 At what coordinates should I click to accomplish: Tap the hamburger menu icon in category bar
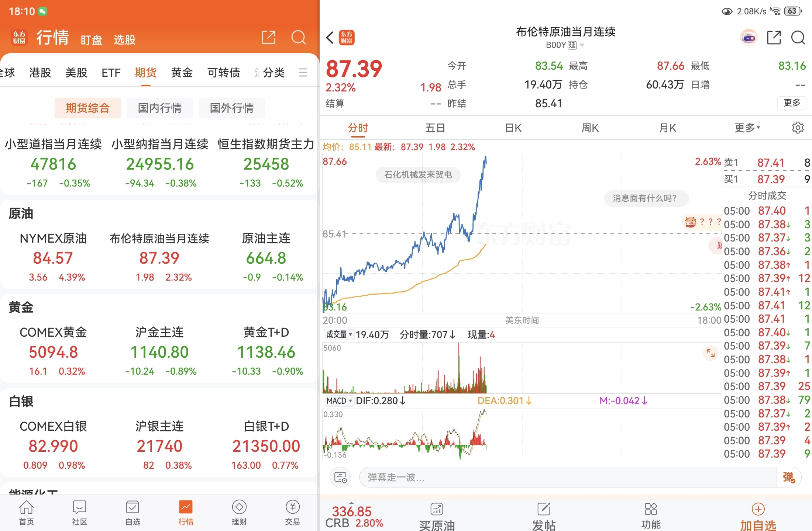point(303,72)
